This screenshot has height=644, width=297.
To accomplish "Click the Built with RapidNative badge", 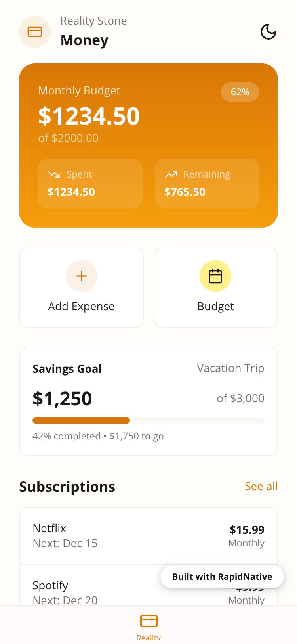I will click(x=222, y=577).
